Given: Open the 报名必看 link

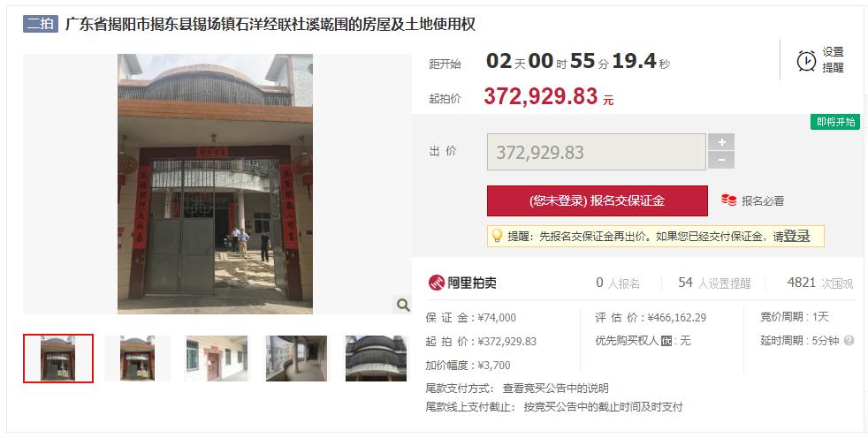Looking at the screenshot, I should point(763,201).
